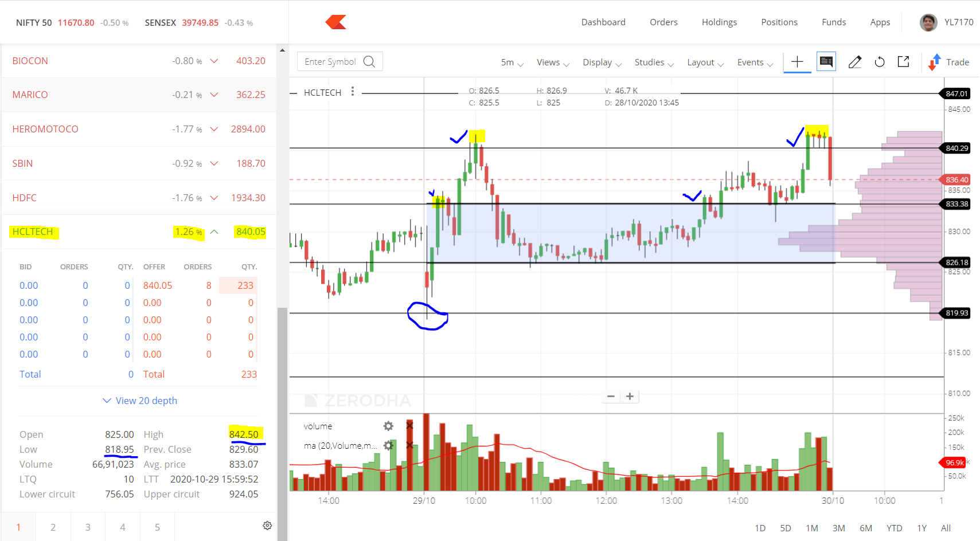Screen dimensions: 980x541
Task: Open the Layout dropdown
Action: pos(705,62)
